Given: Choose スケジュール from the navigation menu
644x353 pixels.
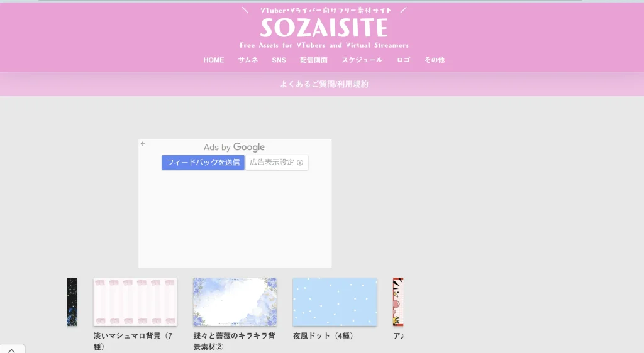Looking at the screenshot, I should pos(362,60).
